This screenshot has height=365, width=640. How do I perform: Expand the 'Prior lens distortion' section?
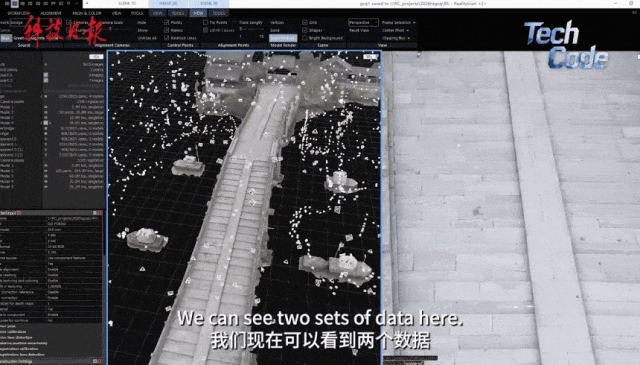point(16,338)
